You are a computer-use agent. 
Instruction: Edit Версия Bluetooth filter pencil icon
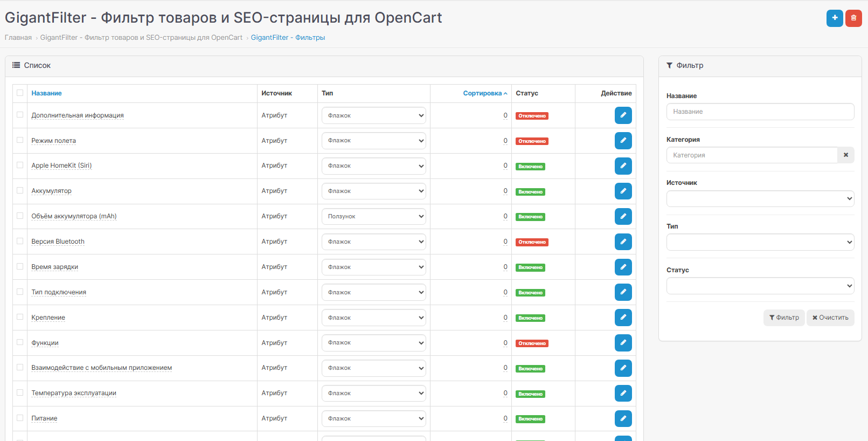click(x=623, y=242)
